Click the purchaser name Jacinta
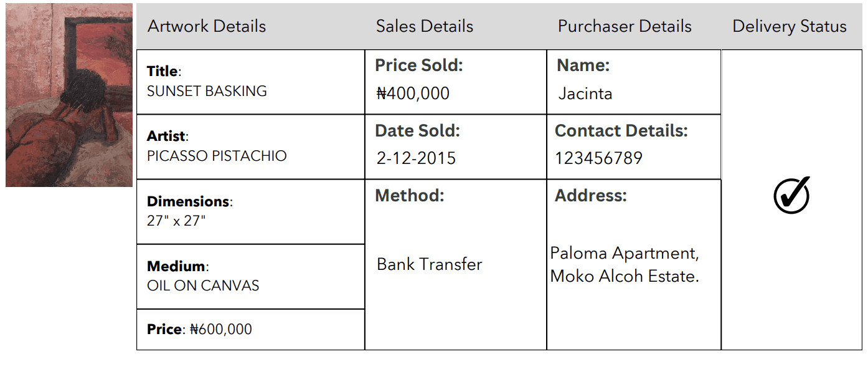 point(585,93)
